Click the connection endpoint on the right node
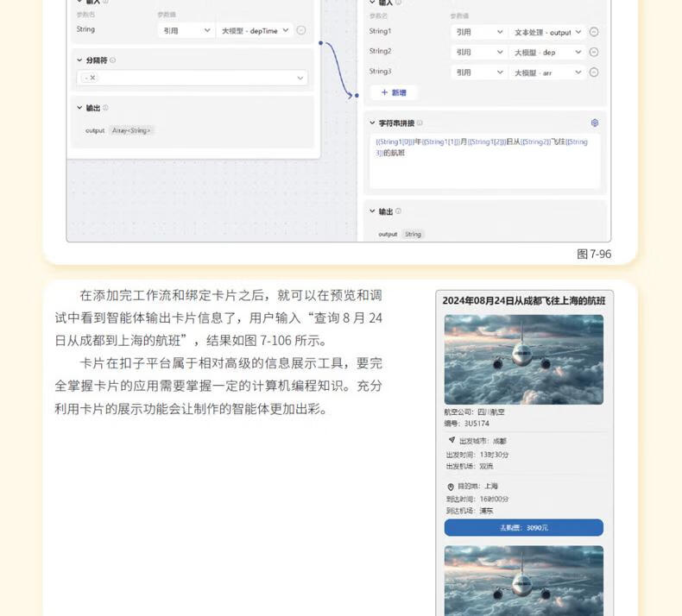Viewport: 682px width, 616px height. pos(357,95)
